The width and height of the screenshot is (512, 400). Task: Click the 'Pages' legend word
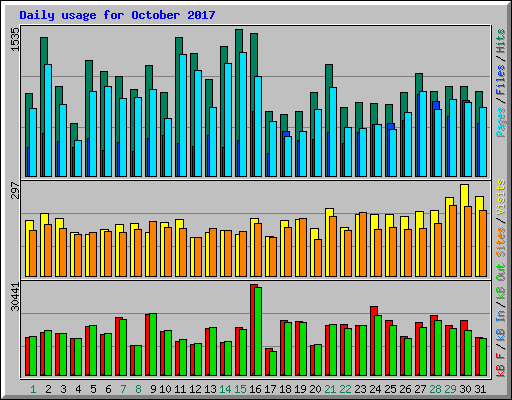[x=501, y=122]
